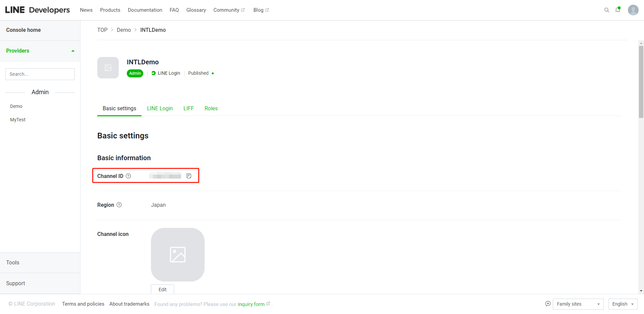The height and width of the screenshot is (314, 644).
Task: Show Region help question mark icon
Action: click(119, 205)
